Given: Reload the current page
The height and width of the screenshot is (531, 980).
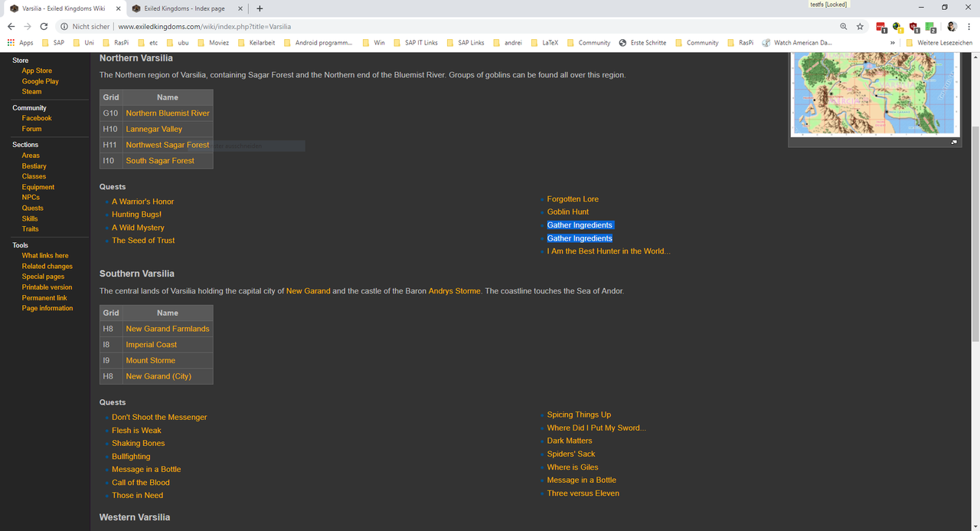Looking at the screenshot, I should point(44,26).
